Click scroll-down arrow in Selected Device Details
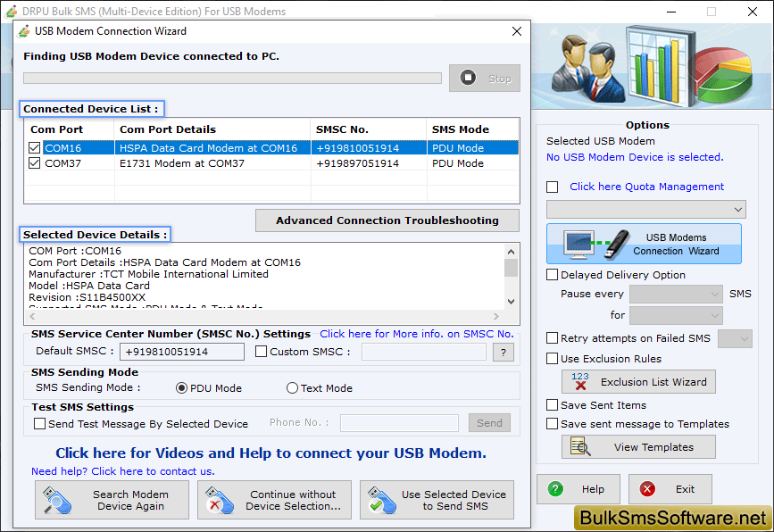The image size is (774, 532). (511, 301)
